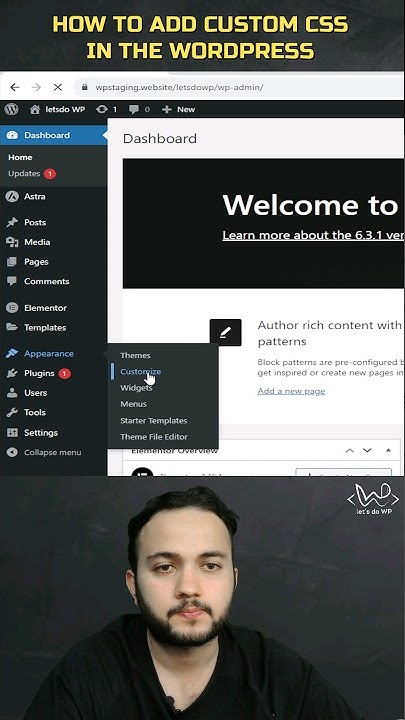Click the Add a new page link

pyautogui.click(x=291, y=391)
